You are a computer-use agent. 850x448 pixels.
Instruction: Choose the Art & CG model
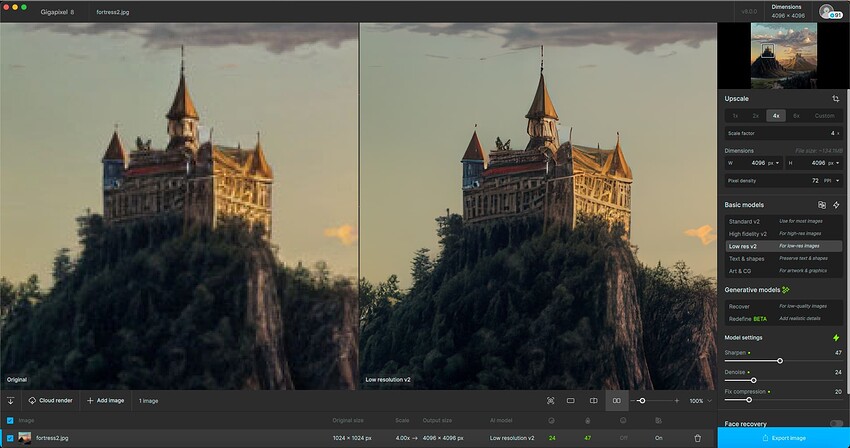coord(784,271)
